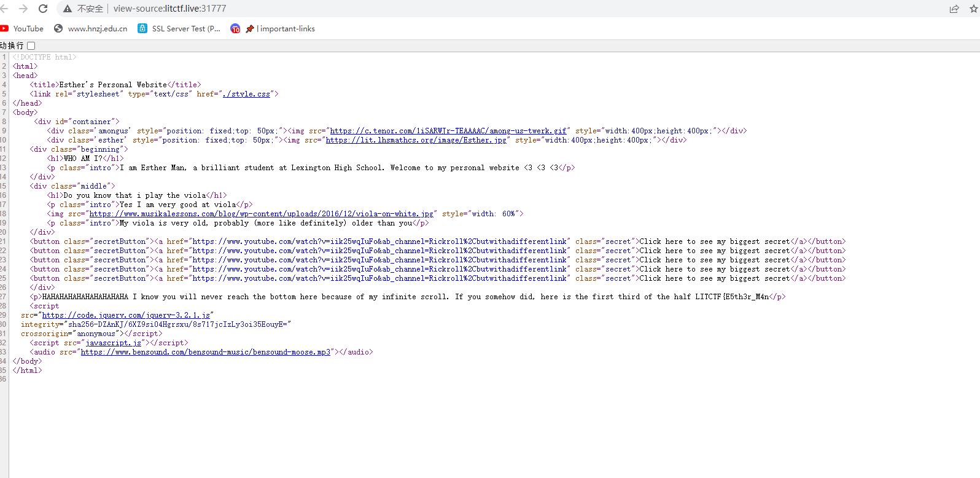Open the viola-on-white.jpg image link
The height and width of the screenshot is (478, 980).
261,214
